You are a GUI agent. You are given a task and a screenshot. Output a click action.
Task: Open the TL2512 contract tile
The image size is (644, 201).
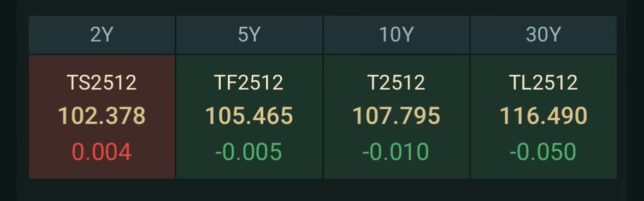click(543, 117)
